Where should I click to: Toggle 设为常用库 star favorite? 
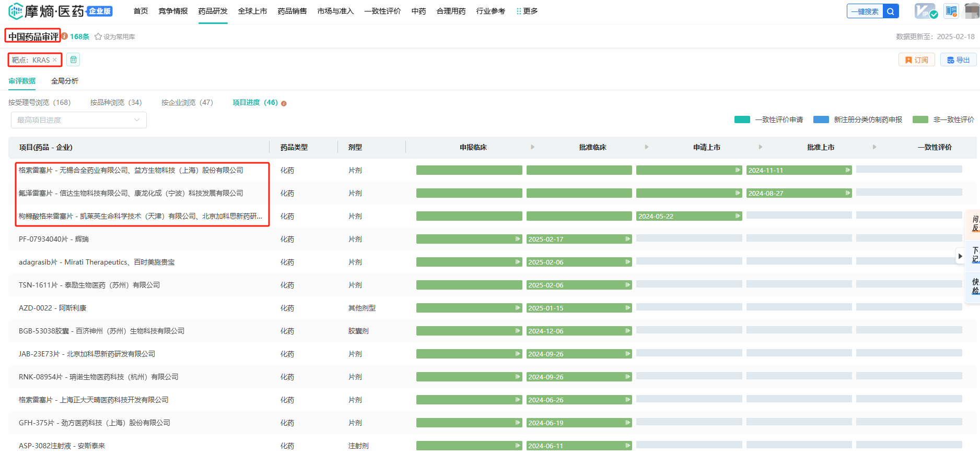(98, 37)
